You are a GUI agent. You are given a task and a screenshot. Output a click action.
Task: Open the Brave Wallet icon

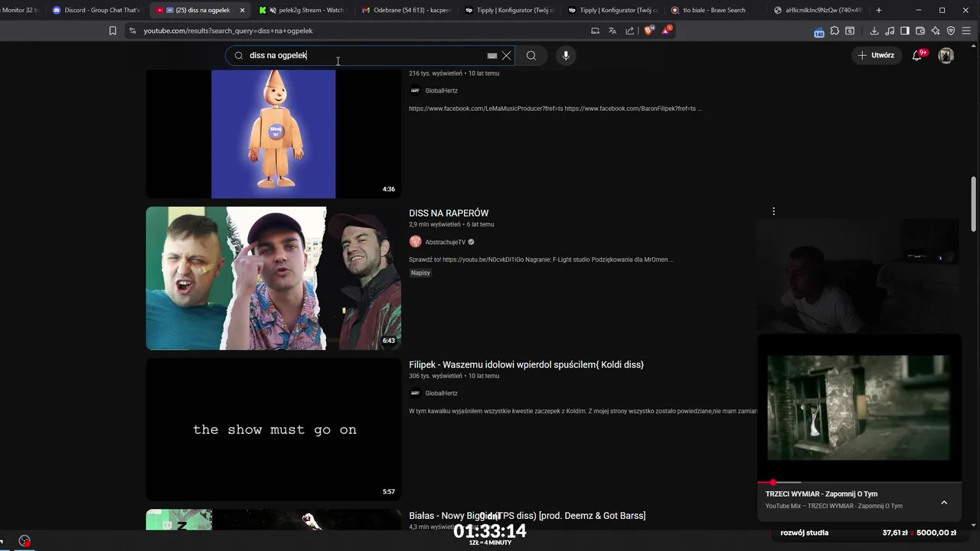[920, 31]
